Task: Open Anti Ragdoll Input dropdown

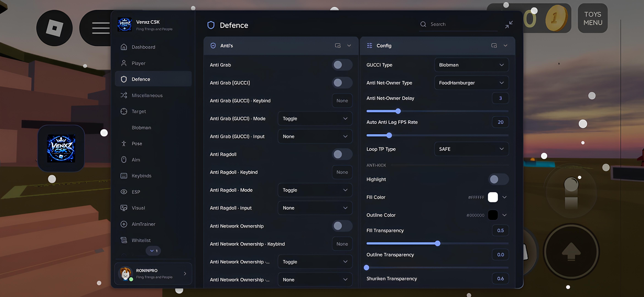Action: click(315, 208)
